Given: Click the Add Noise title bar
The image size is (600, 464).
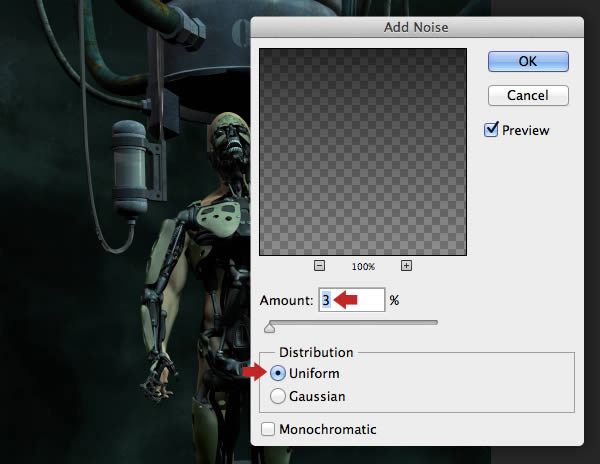Looking at the screenshot, I should click(417, 27).
